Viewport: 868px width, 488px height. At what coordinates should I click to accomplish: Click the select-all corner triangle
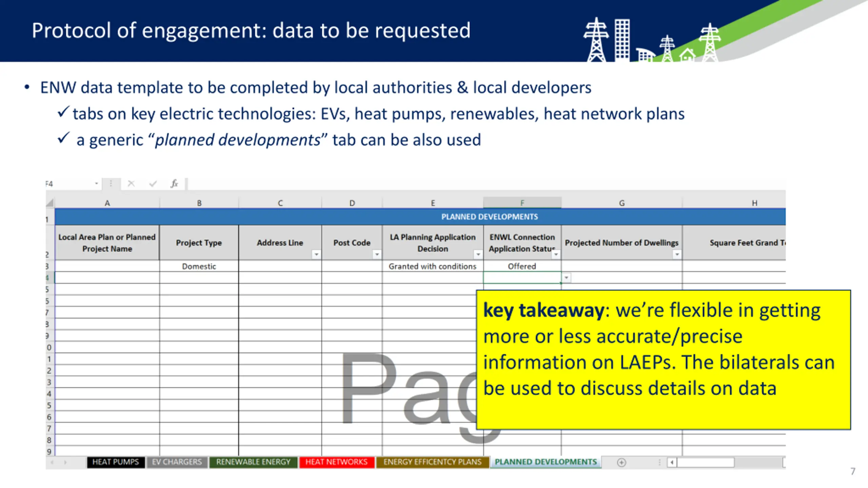coord(50,203)
